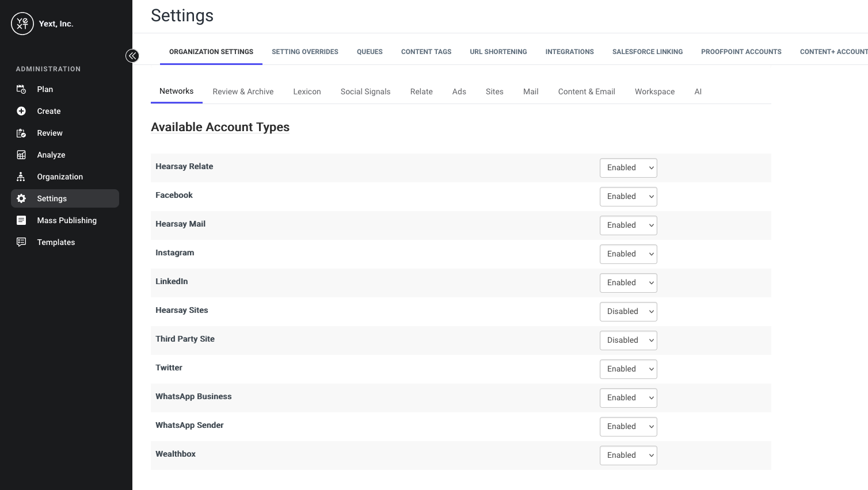Open the Wealthbox Enabled dropdown
868x490 pixels.
click(628, 455)
